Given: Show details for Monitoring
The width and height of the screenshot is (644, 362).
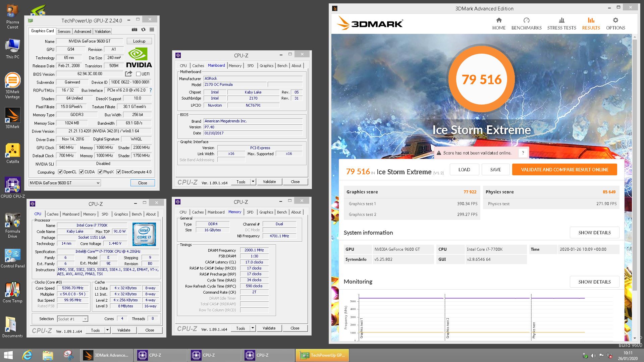Looking at the screenshot, I should [x=594, y=282].
